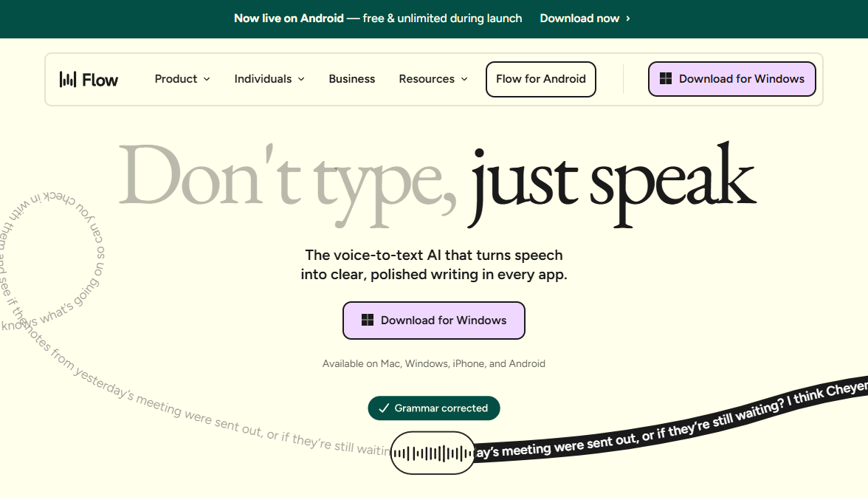The width and height of the screenshot is (868, 497).
Task: Click the Download now link in the banner
Action: point(585,18)
